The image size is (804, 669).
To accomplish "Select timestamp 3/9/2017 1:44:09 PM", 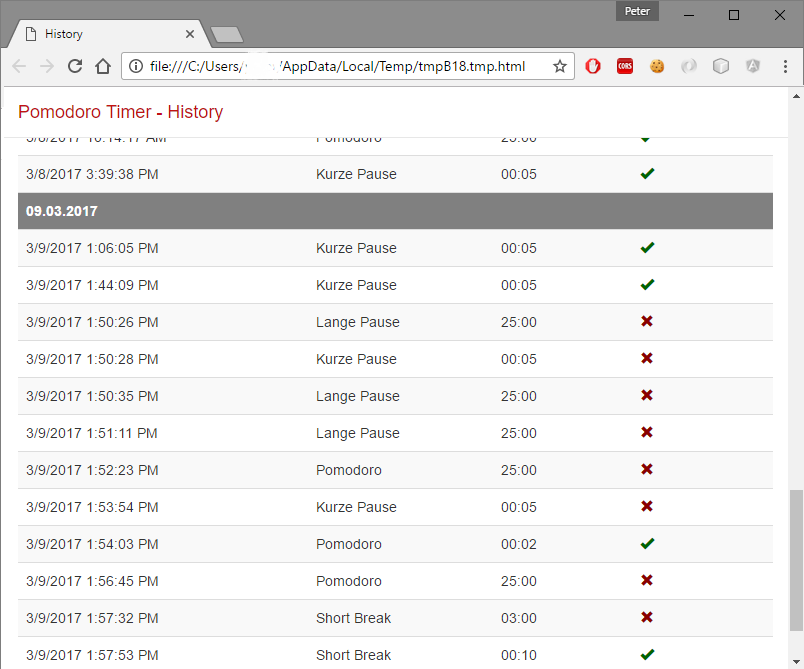I will (x=92, y=285).
